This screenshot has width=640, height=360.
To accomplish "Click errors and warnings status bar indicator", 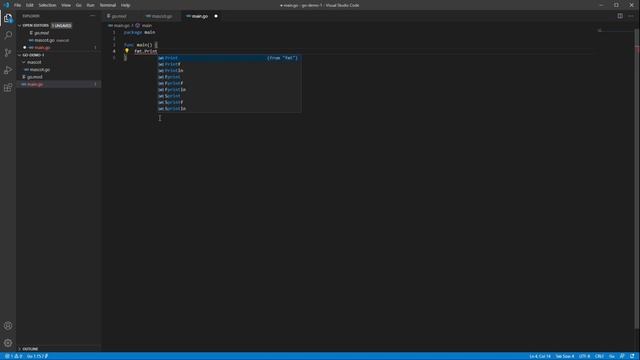I will (x=13, y=356).
